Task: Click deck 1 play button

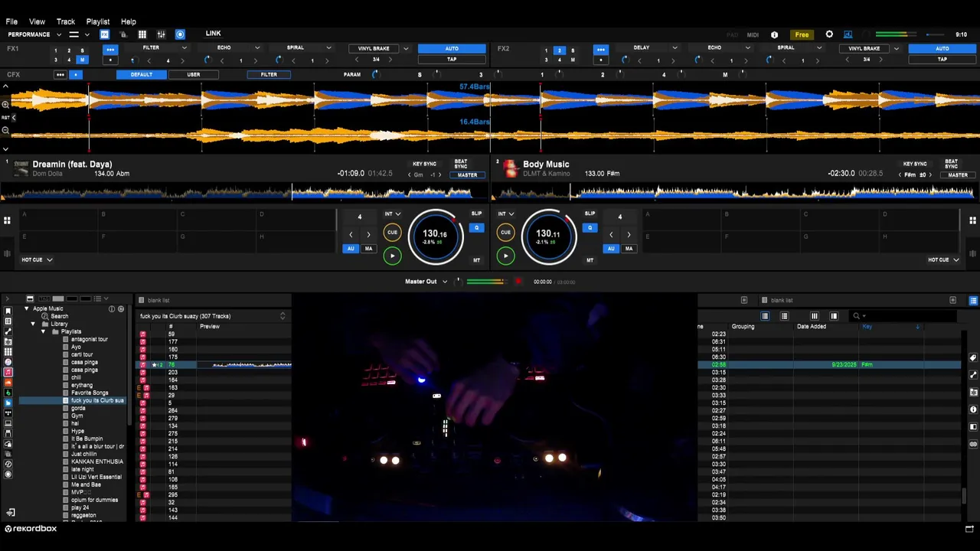Action: (x=392, y=256)
